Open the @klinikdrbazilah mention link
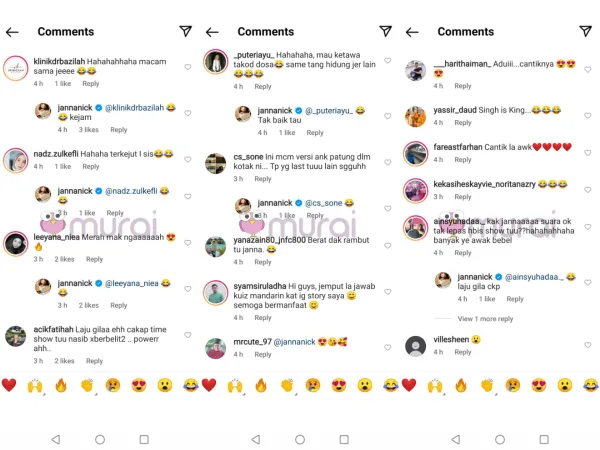Screen dimensions: 600x450 coord(134,108)
